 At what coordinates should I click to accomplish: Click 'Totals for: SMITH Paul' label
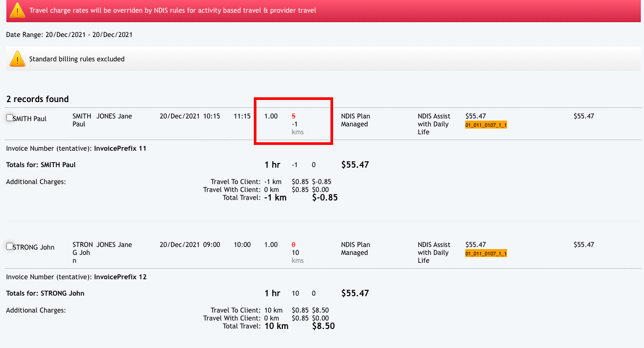click(41, 165)
